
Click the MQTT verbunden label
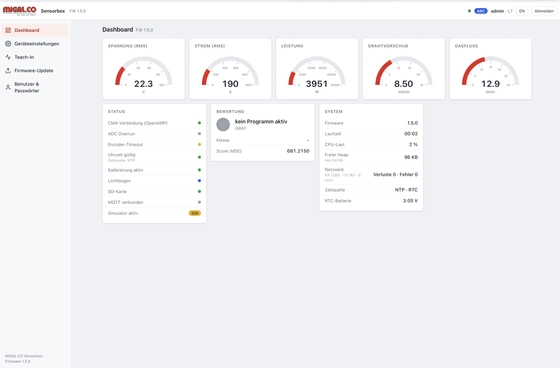[x=125, y=202]
